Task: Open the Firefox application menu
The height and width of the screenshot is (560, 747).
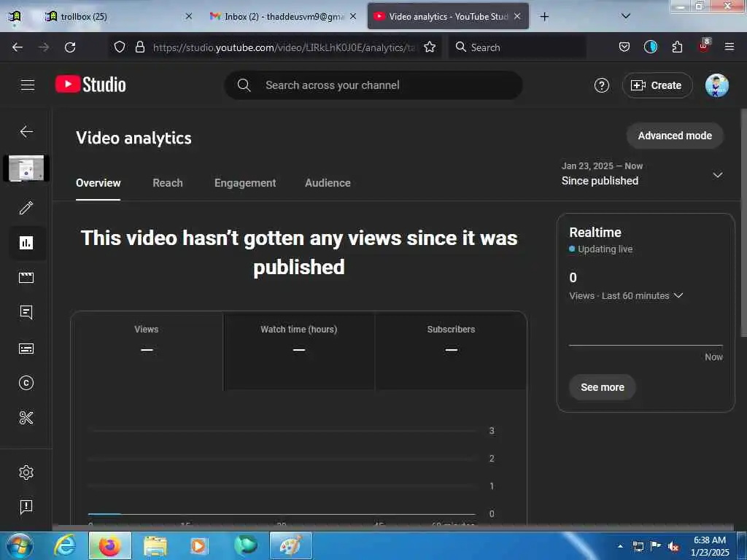Action: pos(729,47)
